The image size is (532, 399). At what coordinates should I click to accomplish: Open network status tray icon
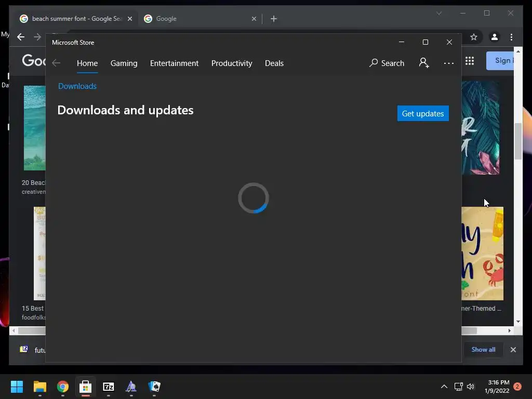458,387
